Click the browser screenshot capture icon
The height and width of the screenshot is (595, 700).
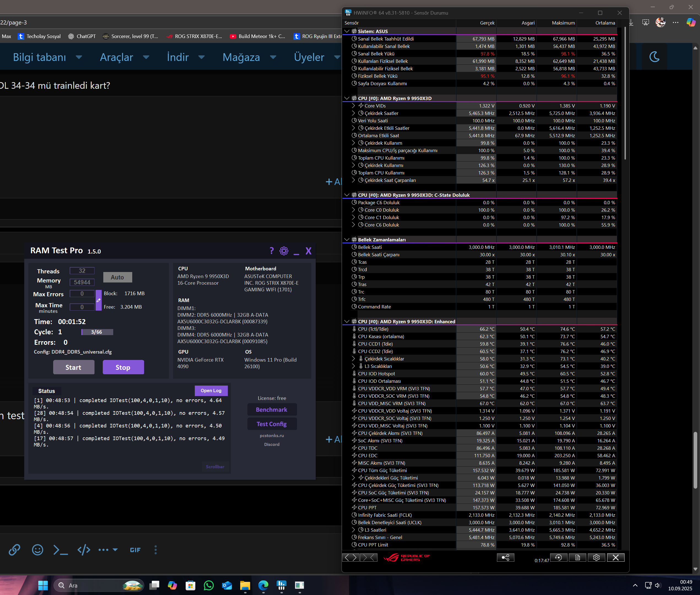point(645,23)
